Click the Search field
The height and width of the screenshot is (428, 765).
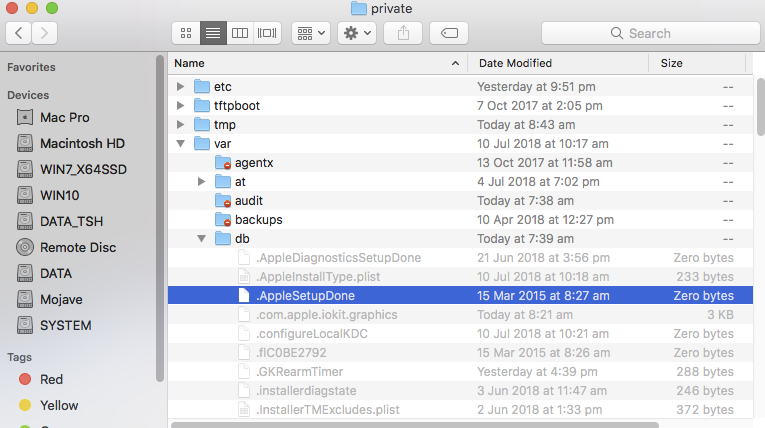pyautogui.click(x=651, y=33)
